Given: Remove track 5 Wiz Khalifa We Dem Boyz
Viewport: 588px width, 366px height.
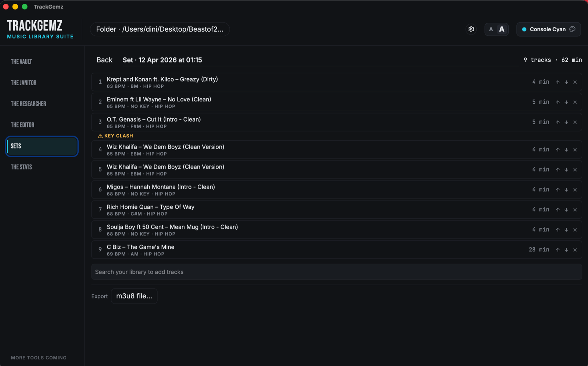Looking at the screenshot, I should pos(575,170).
